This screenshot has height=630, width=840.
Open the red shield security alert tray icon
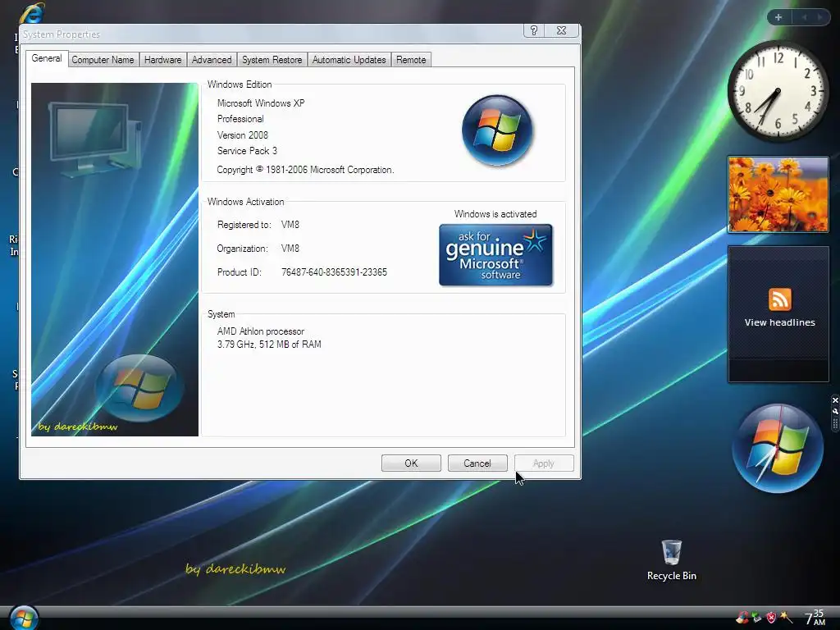771,617
